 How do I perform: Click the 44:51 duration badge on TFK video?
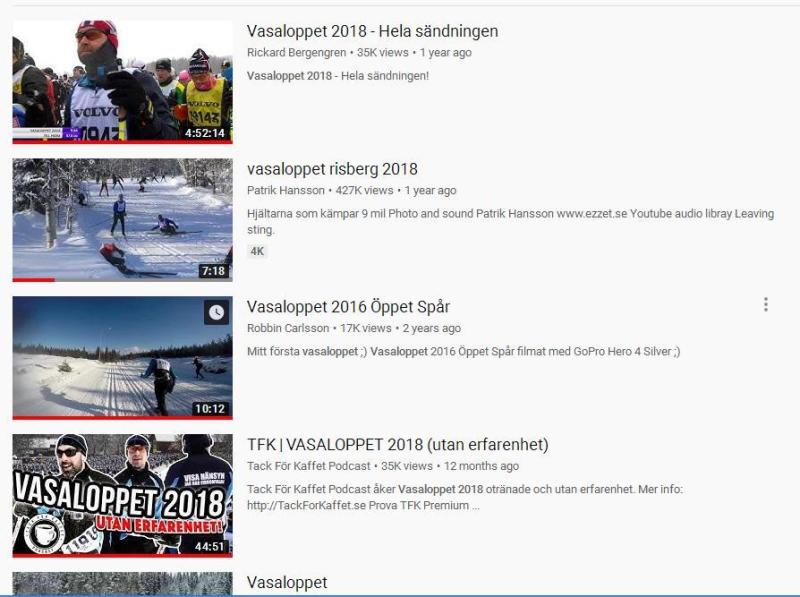pos(209,546)
